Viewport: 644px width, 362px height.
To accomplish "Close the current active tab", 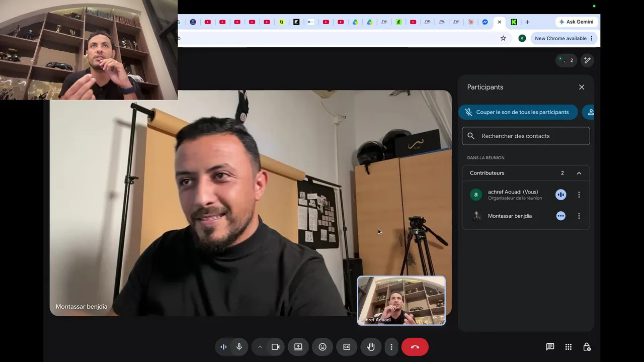I will [x=500, y=22].
